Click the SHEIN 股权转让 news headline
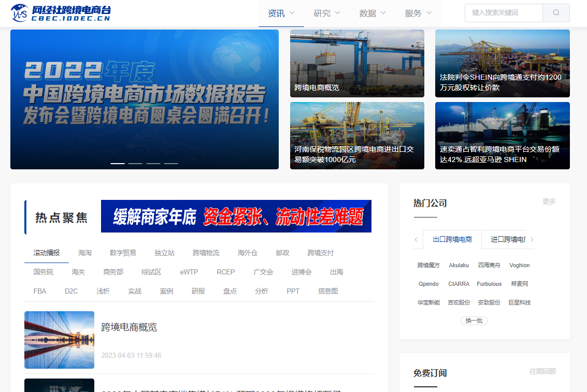 (499, 84)
